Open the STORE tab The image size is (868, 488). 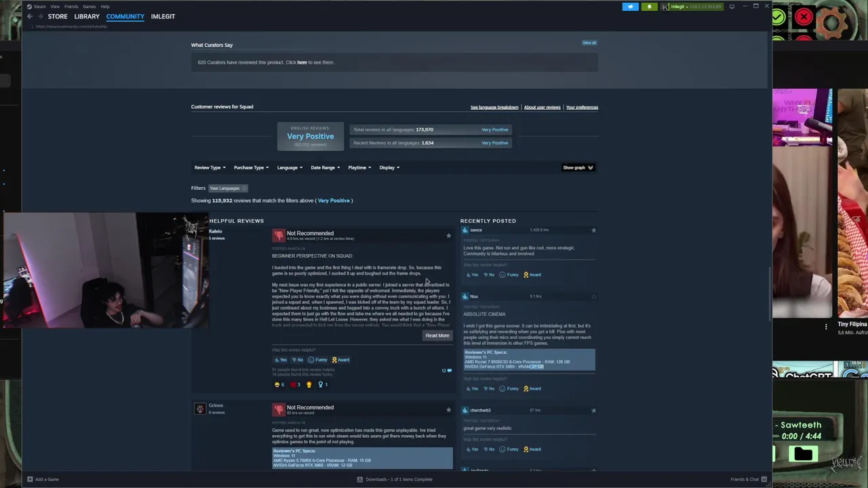[58, 16]
